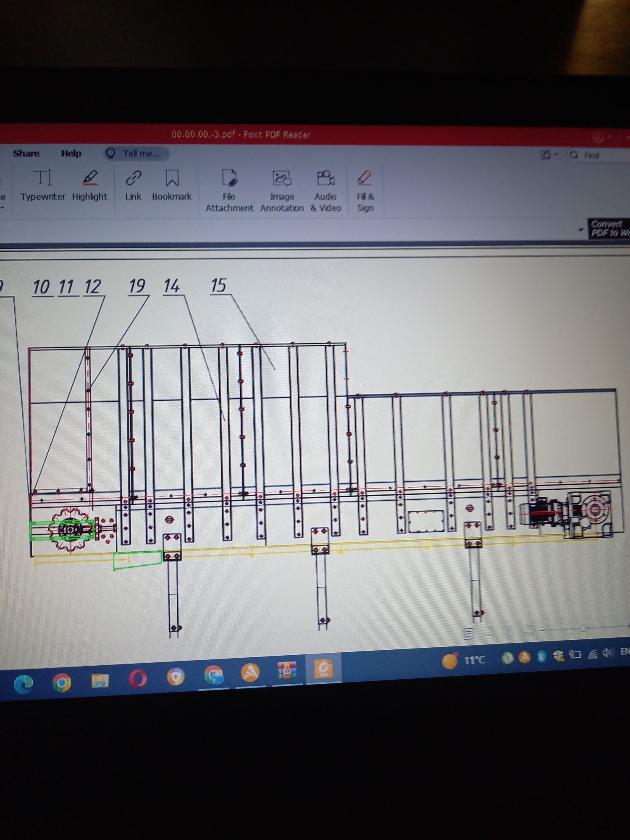Viewport: 630px width, 840px height.
Task: Click part number 10 in the drawing
Action: (x=41, y=287)
